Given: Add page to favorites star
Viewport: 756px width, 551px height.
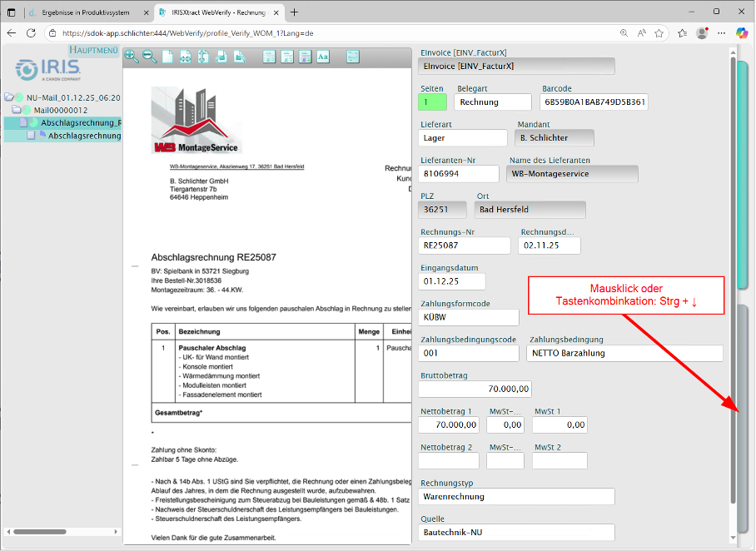Looking at the screenshot, I should point(659,32).
